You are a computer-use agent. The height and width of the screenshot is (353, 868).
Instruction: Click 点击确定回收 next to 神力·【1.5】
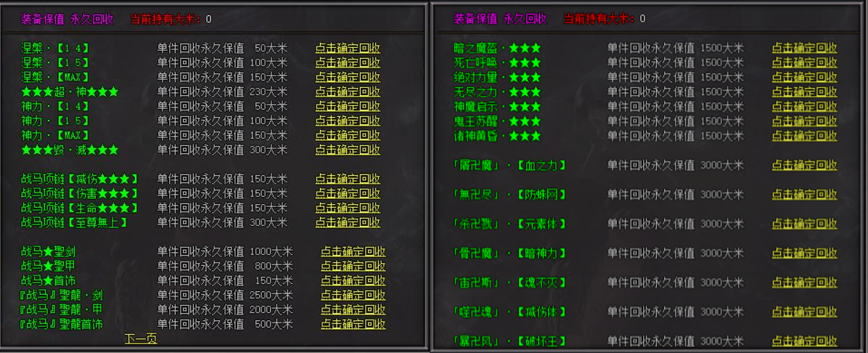tap(347, 121)
